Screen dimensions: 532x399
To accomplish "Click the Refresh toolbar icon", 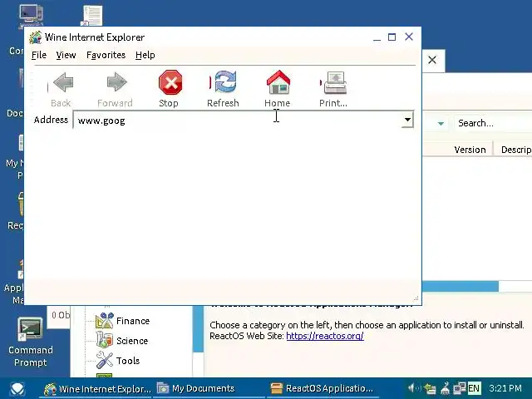I will click(x=224, y=81).
